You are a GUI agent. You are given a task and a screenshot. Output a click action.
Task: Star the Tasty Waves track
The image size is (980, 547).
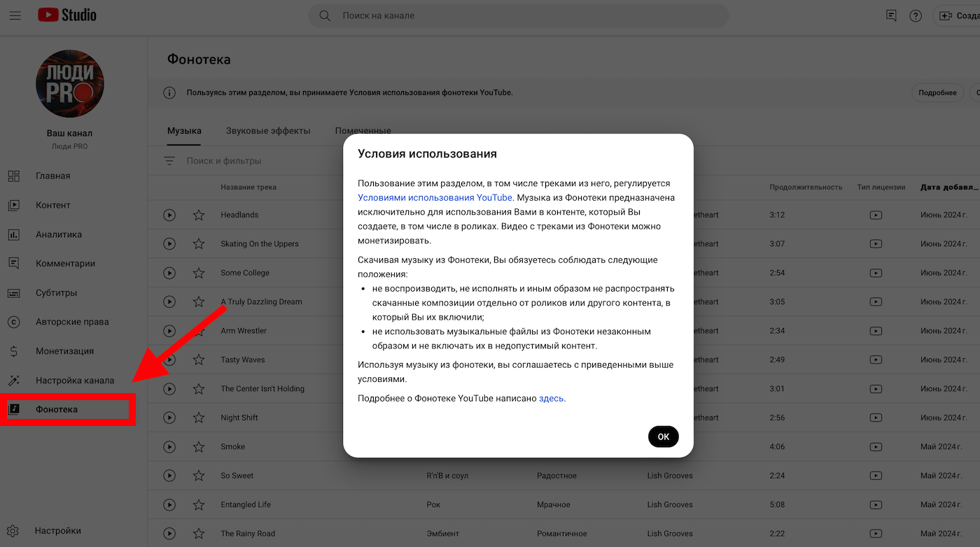[199, 360]
